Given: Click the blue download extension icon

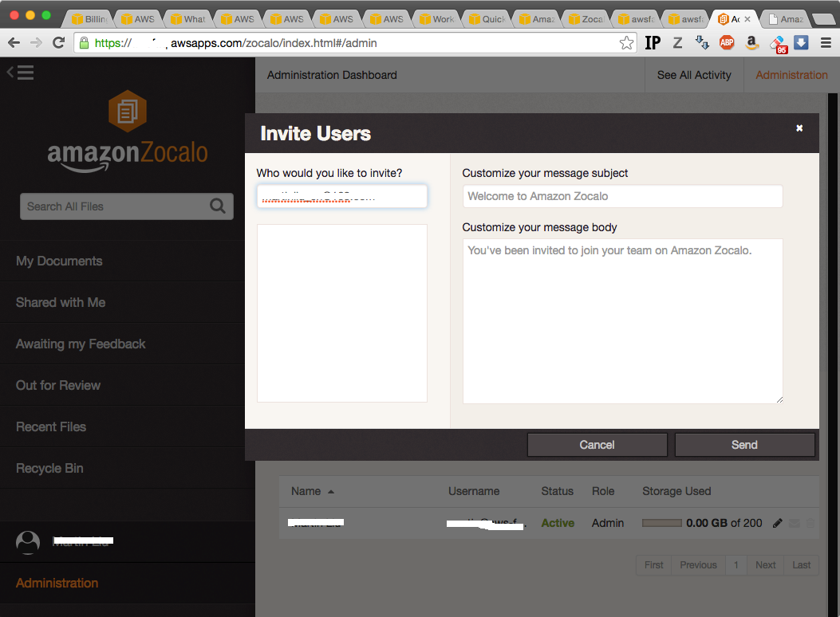Looking at the screenshot, I should point(801,42).
